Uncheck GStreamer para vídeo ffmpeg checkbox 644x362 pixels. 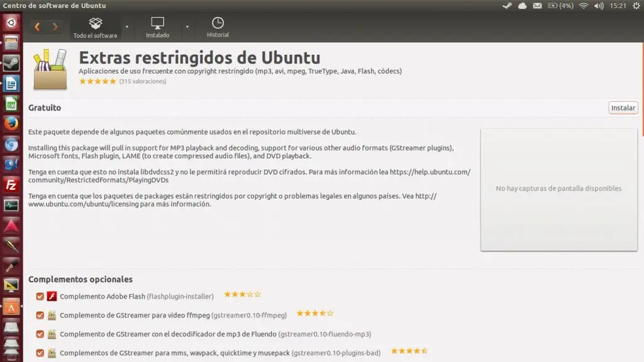pyautogui.click(x=40, y=315)
